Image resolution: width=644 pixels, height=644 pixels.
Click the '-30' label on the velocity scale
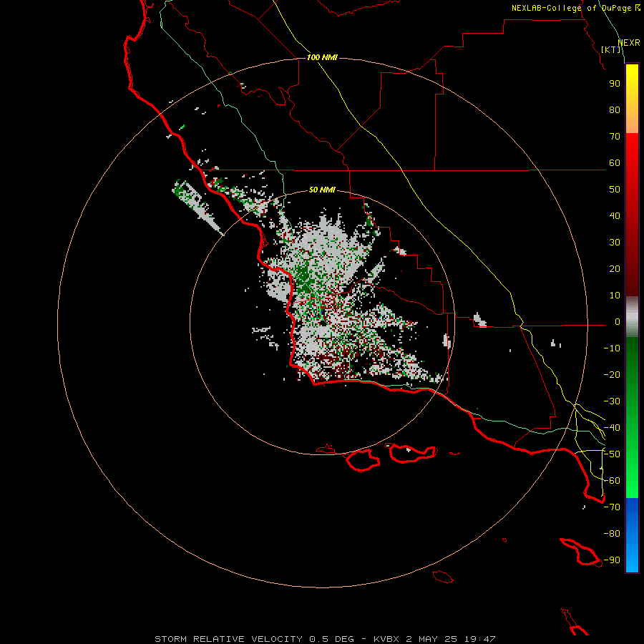pyautogui.click(x=612, y=401)
